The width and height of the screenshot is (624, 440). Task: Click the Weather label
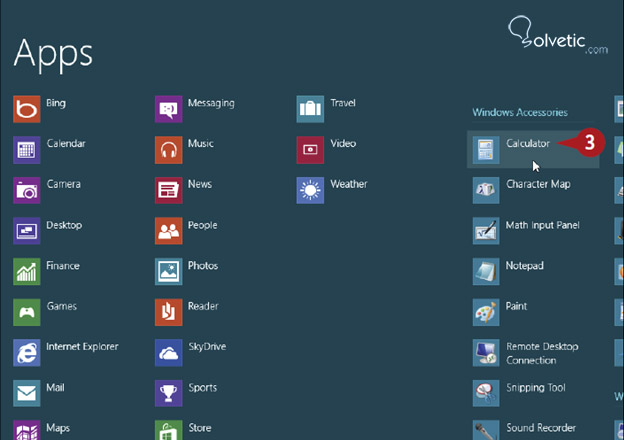(349, 184)
